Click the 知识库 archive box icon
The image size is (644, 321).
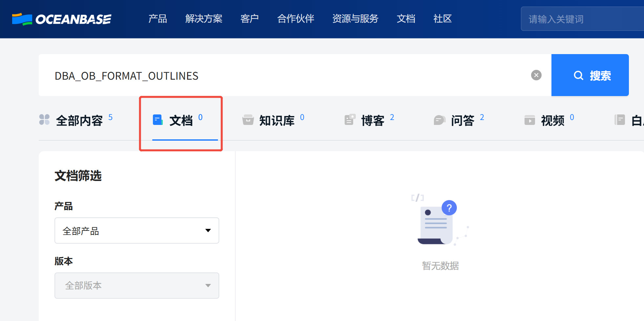coord(248,120)
